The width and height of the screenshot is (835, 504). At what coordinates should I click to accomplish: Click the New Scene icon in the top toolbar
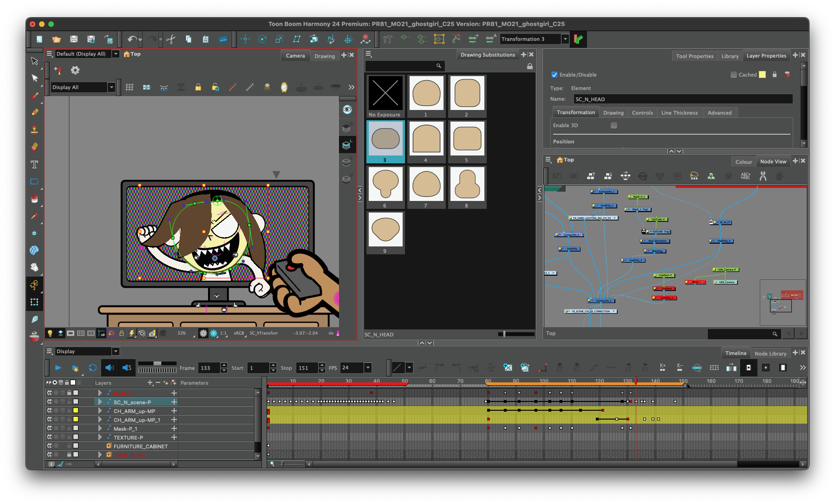pos(39,39)
